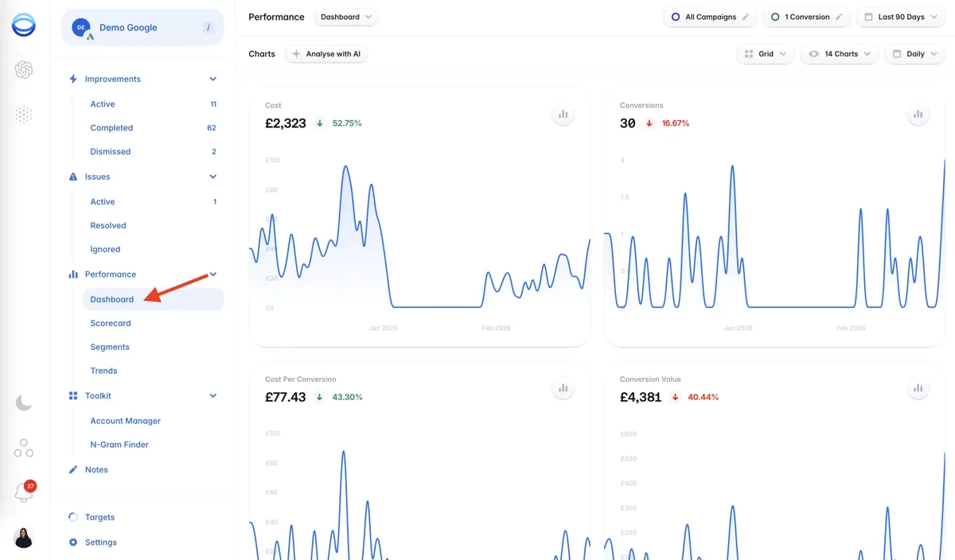
Task: Click the bar chart Performance icon
Action: tap(73, 274)
